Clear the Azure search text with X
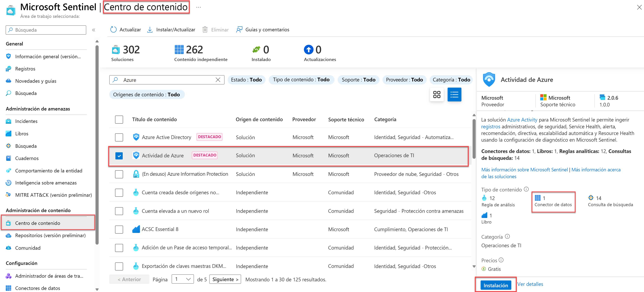The height and width of the screenshot is (292, 644). (x=218, y=80)
